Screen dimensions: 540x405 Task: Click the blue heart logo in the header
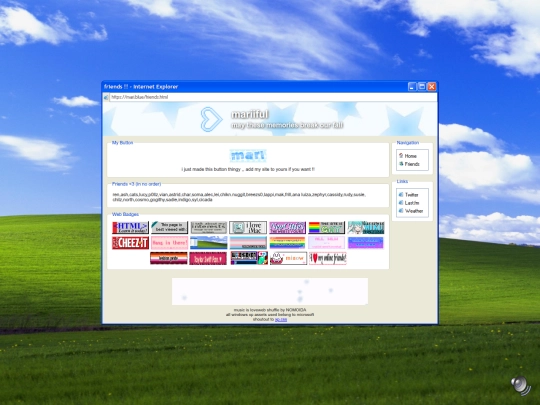211,119
